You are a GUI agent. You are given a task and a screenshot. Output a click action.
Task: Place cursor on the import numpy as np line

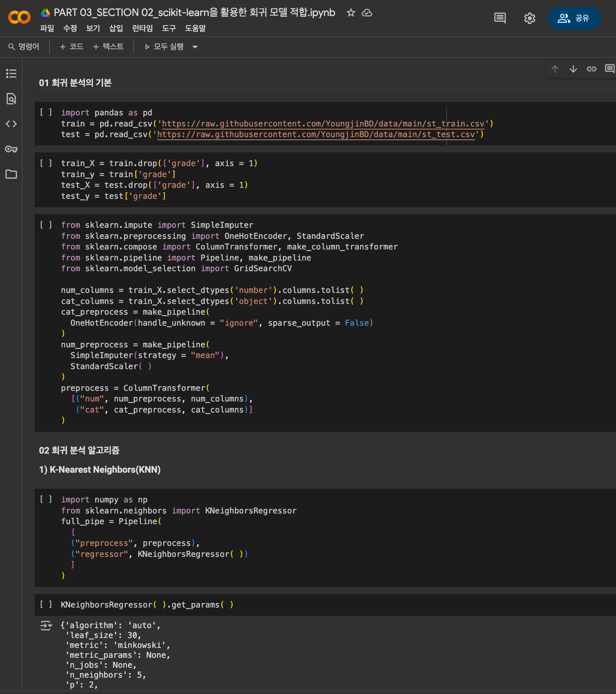click(x=104, y=500)
